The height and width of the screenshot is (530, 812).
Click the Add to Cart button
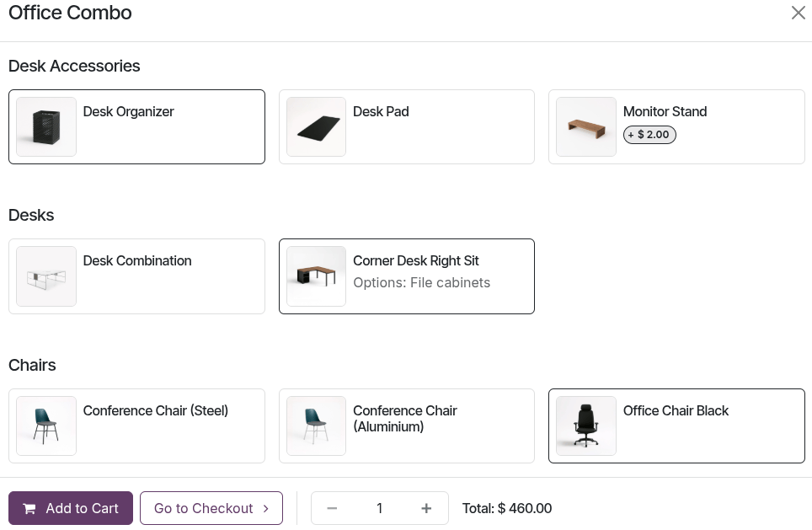[x=70, y=508]
